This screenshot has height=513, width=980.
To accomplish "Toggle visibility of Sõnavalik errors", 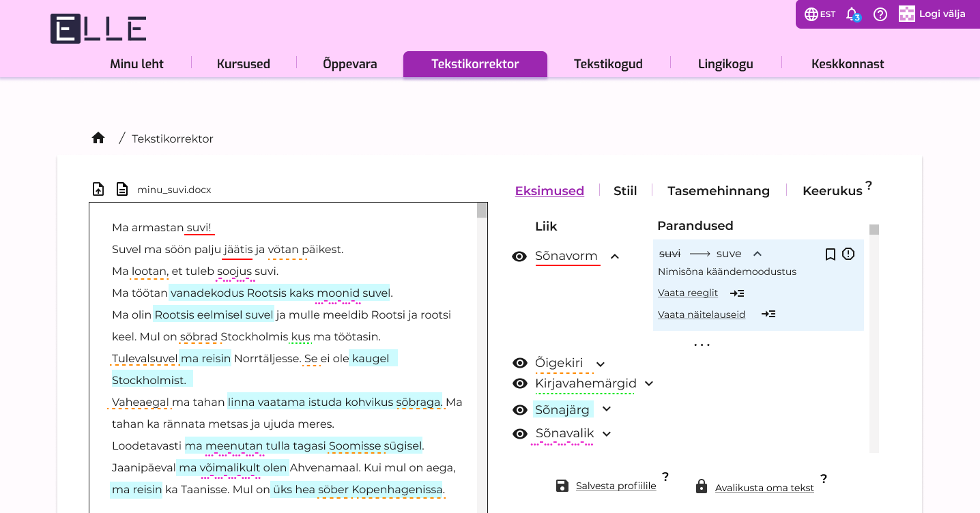I will (520, 434).
